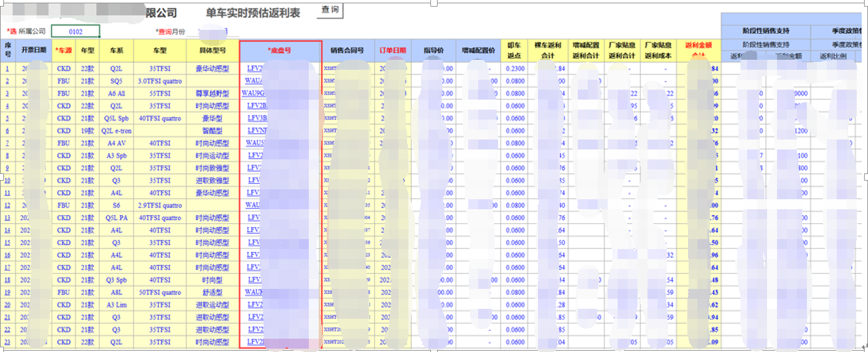Select the 增减配置返利合计 column header
This screenshot has width=868, height=352.
[x=586, y=50]
